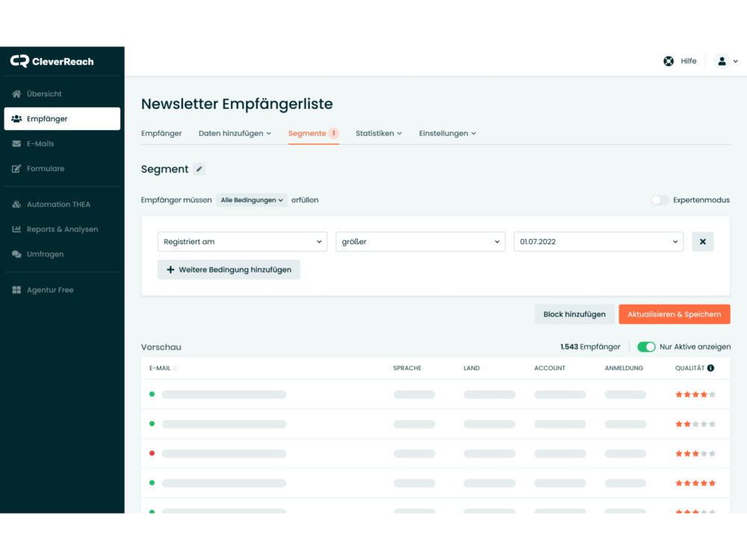Click the E-Mails envelope icon
The height and width of the screenshot is (560, 747).
(16, 144)
